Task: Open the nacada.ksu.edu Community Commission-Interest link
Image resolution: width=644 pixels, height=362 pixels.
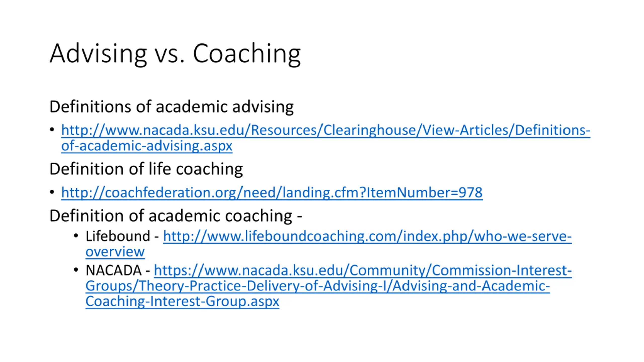Action: [363, 270]
